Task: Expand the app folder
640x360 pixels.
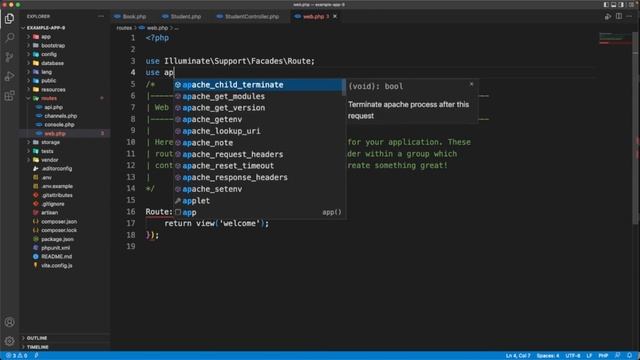Action: 46,37
